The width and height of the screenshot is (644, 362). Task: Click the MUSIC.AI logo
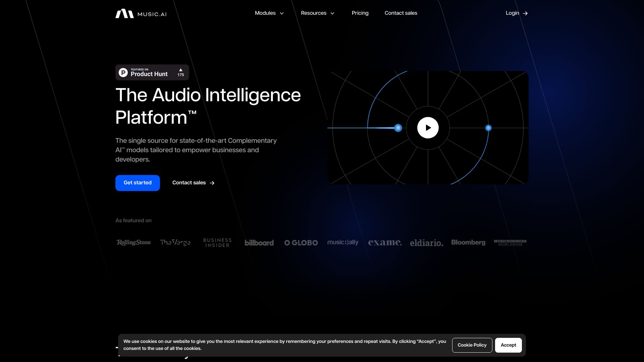141,13
